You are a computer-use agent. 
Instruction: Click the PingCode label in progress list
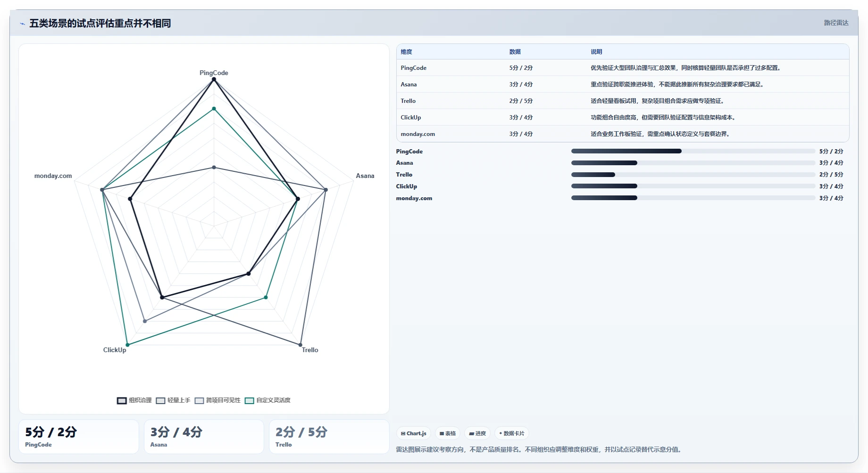[x=409, y=152]
